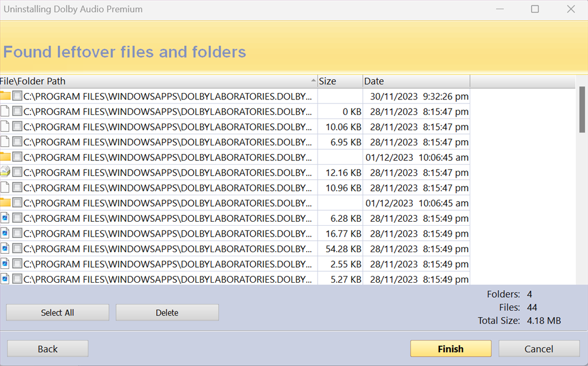Click the 'Folders: 4' summary text
The height and width of the screenshot is (366, 588).
tap(509, 294)
